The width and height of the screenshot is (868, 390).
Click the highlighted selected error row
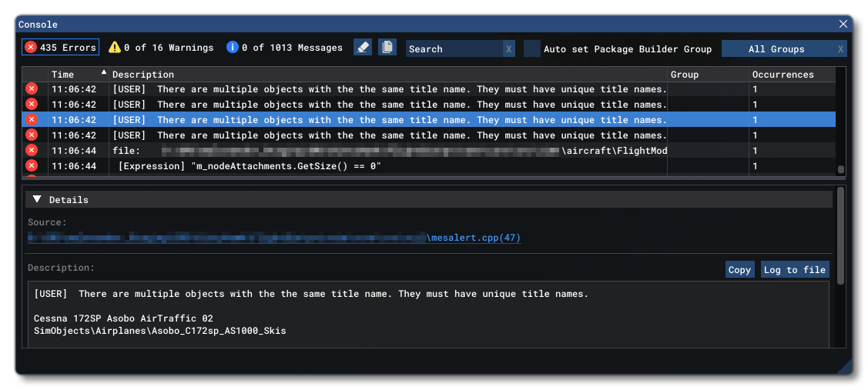[428, 119]
